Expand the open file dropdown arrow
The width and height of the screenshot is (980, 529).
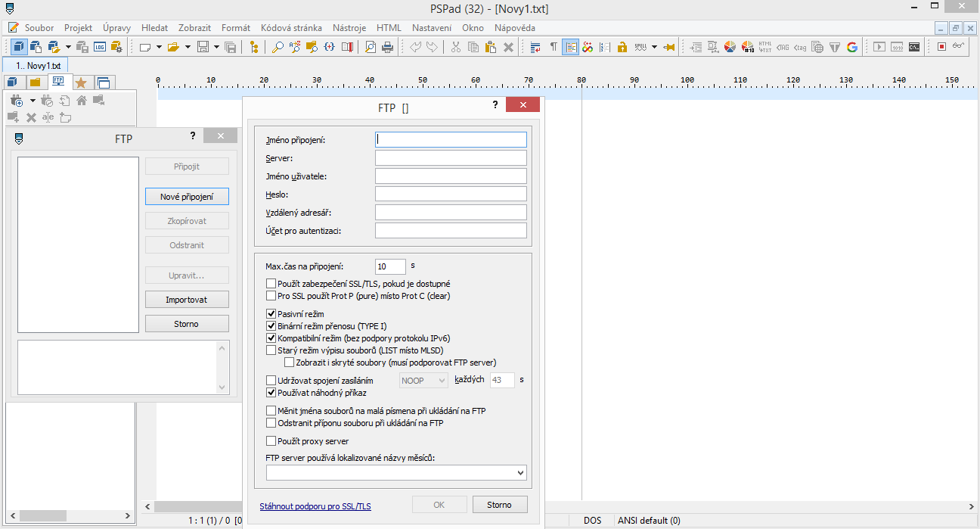188,47
